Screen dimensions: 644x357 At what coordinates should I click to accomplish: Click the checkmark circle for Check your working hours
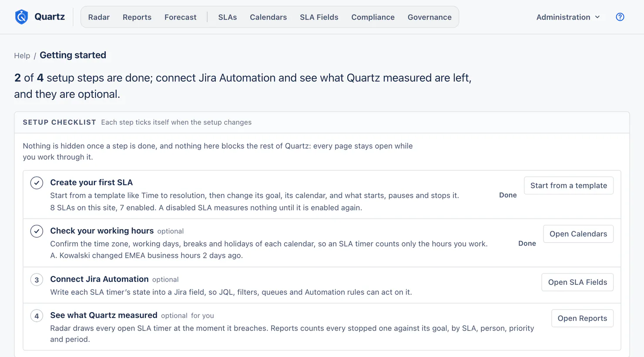click(37, 231)
